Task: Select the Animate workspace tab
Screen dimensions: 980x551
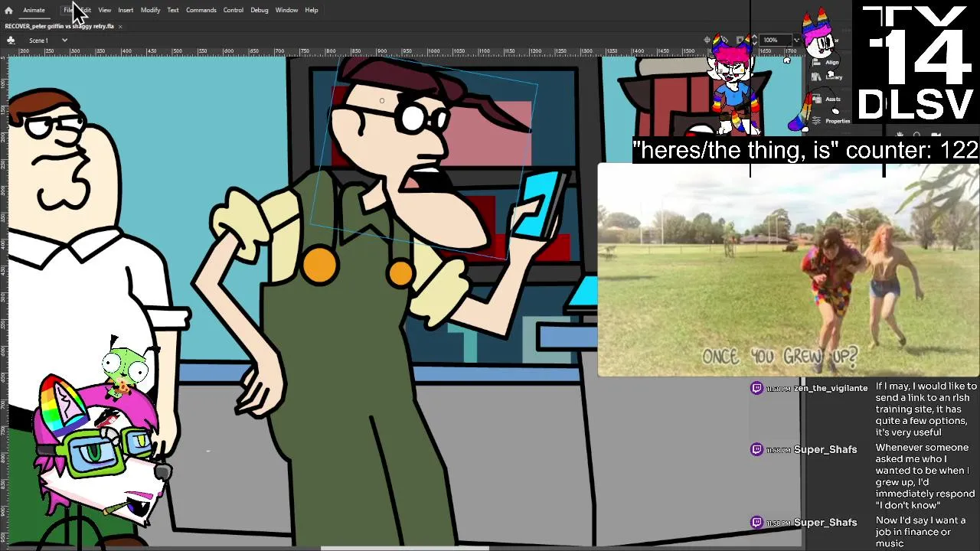Action: coord(34,10)
